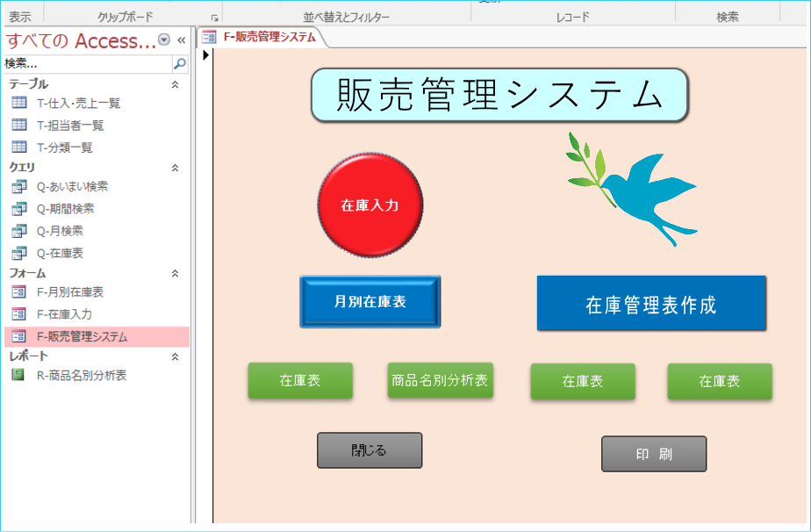Collapse the レポート group
This screenshot has width=811, height=532.
tap(175, 356)
